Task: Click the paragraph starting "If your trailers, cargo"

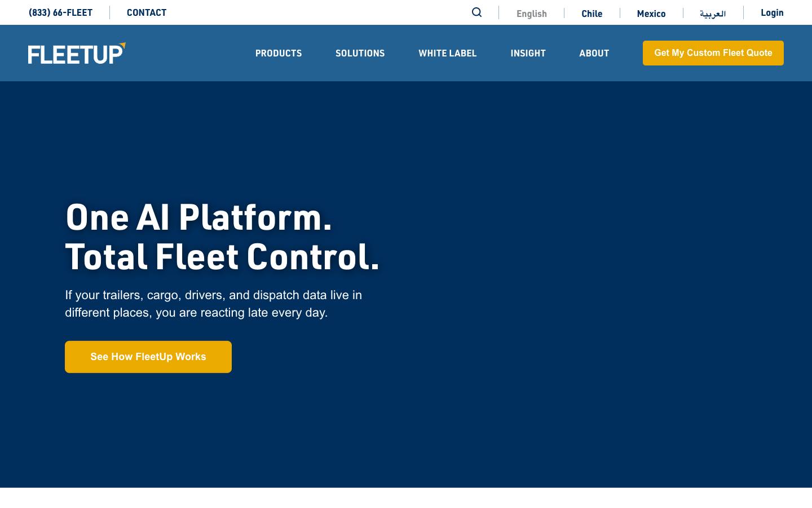Action: pos(214,304)
